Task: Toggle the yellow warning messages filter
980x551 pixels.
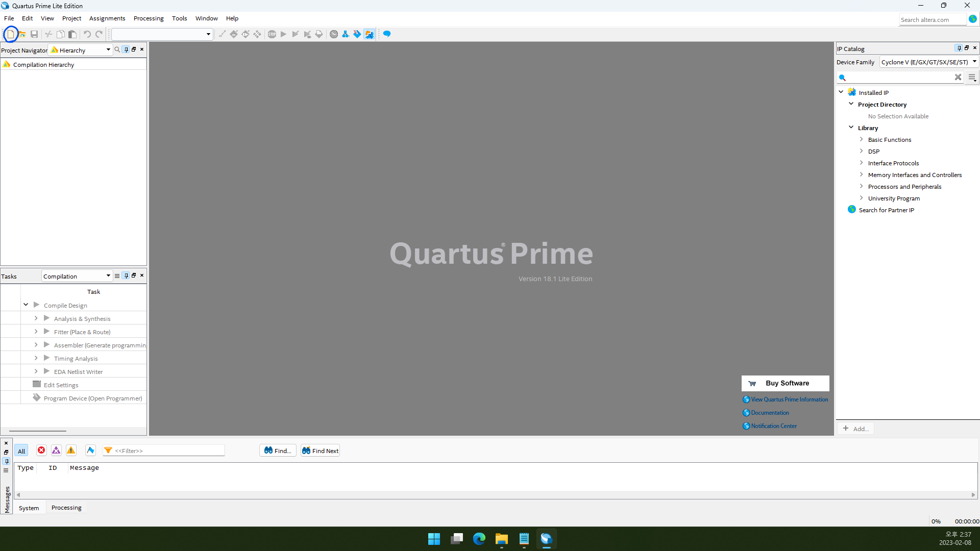Action: tap(71, 450)
